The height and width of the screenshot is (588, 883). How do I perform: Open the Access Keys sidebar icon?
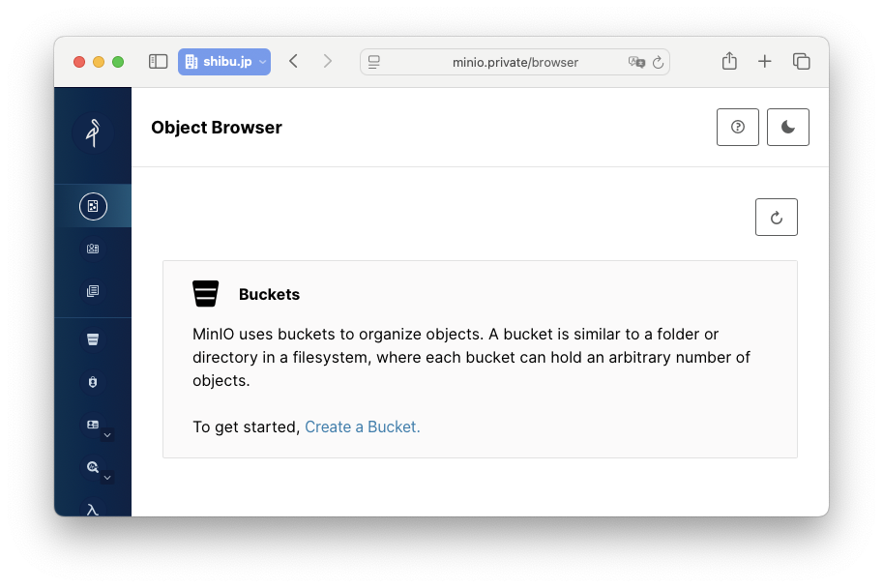pos(93,249)
